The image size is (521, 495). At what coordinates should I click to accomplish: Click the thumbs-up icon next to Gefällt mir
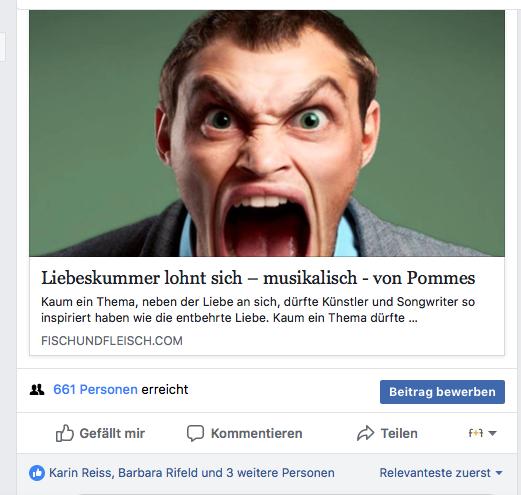(64, 433)
